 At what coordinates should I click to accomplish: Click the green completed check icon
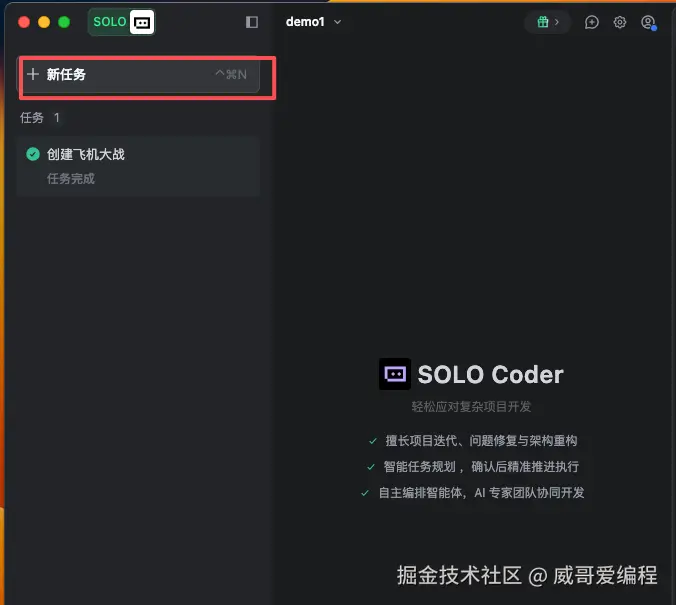[x=33, y=154]
